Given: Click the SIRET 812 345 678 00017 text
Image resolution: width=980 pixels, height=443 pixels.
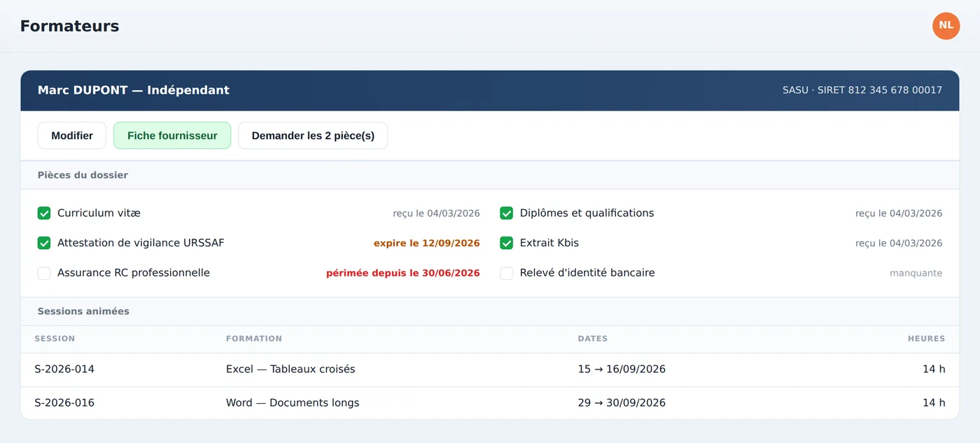Looking at the screenshot, I should tap(880, 90).
